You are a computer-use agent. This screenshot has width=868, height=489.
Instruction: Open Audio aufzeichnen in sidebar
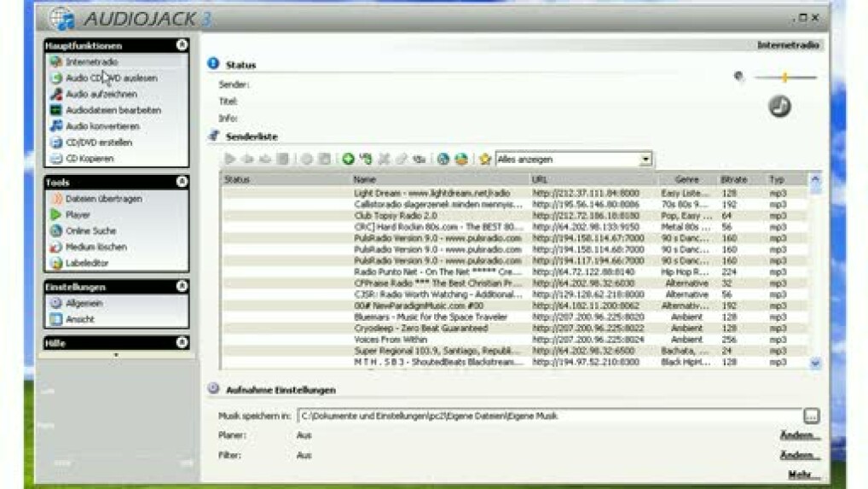click(101, 94)
